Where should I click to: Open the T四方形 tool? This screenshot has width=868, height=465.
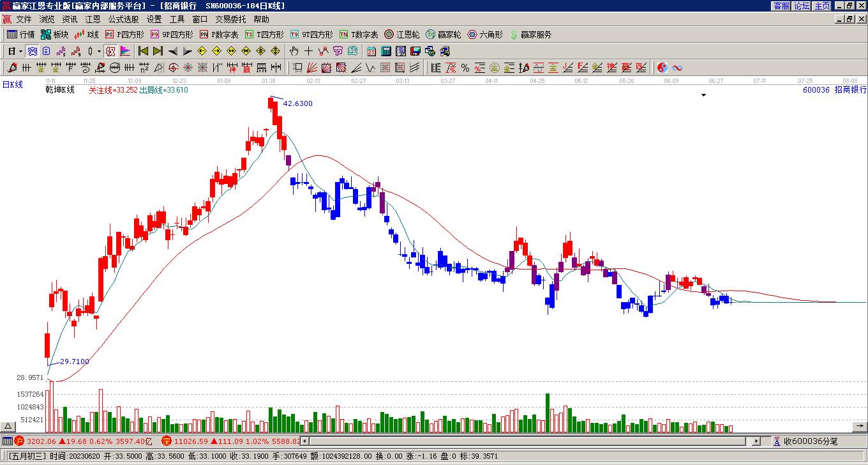(264, 34)
